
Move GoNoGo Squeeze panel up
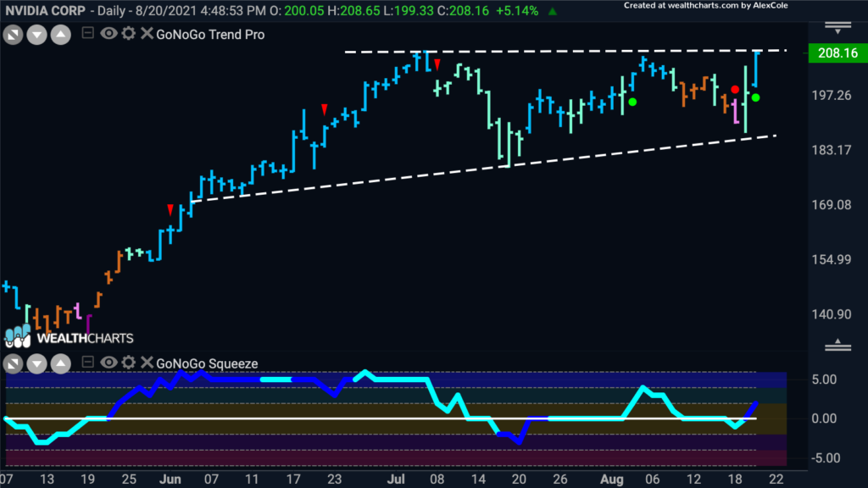(x=61, y=364)
